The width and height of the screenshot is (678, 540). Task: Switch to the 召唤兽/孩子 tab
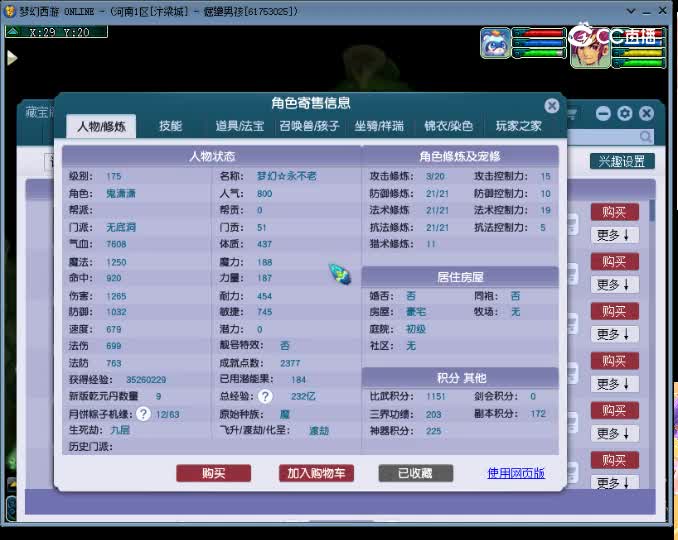point(309,126)
